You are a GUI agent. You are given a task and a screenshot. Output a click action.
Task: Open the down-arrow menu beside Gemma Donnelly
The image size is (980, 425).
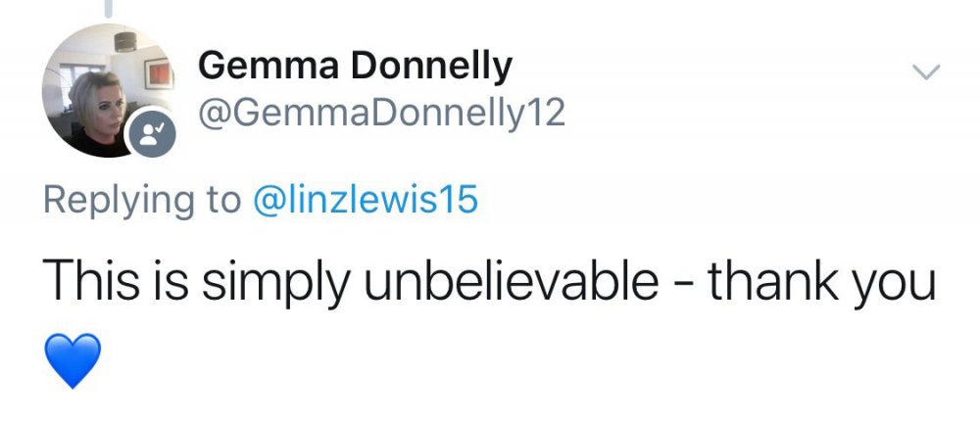coord(925,71)
